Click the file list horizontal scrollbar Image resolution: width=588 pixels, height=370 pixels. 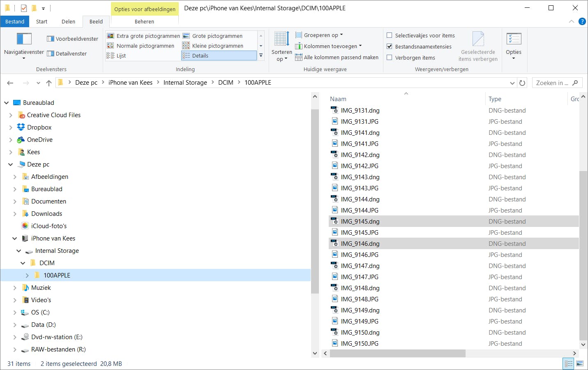[398, 353]
